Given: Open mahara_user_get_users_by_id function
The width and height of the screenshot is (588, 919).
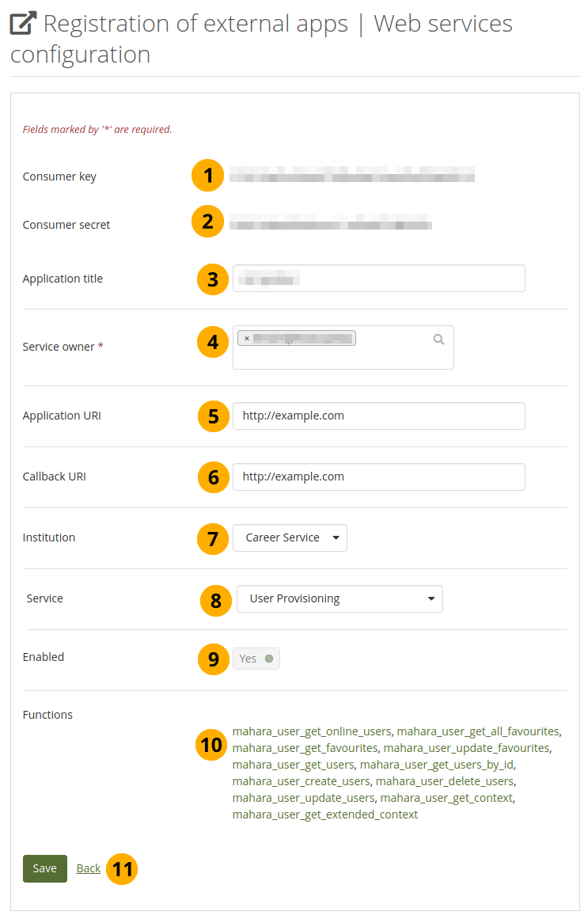Looking at the screenshot, I should (437, 765).
